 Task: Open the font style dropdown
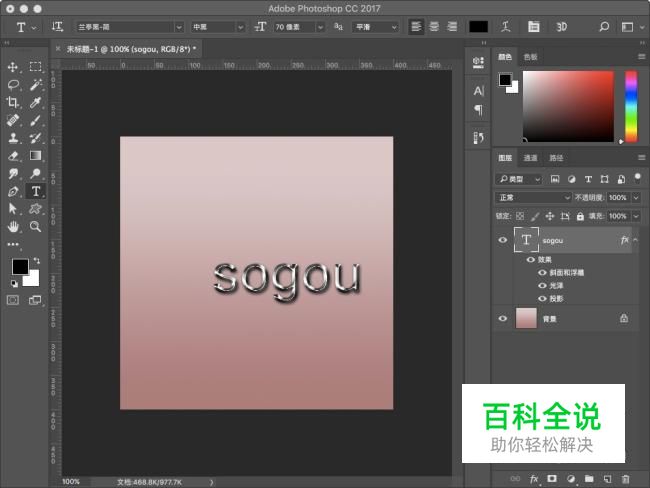click(240, 27)
